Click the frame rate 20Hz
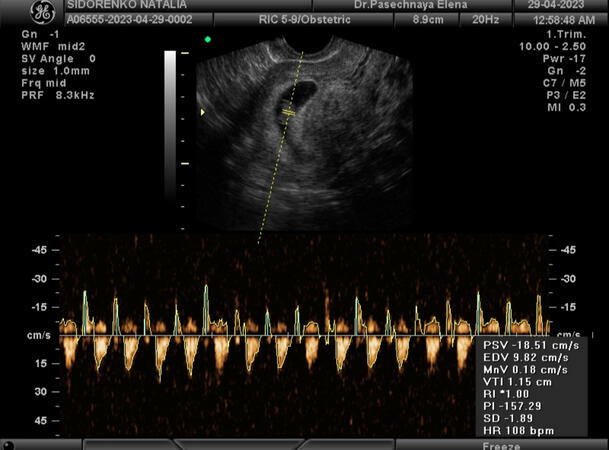The width and height of the screenshot is (609, 450). click(x=485, y=19)
